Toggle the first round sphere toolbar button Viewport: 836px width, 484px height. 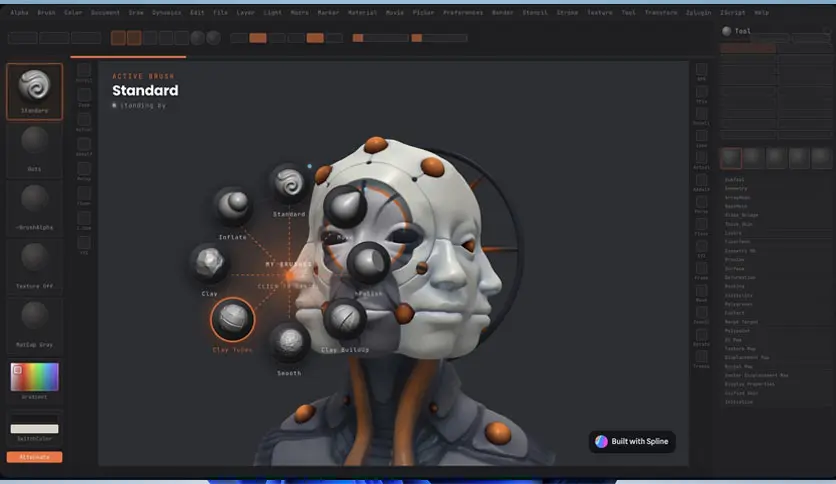[x=197, y=38]
